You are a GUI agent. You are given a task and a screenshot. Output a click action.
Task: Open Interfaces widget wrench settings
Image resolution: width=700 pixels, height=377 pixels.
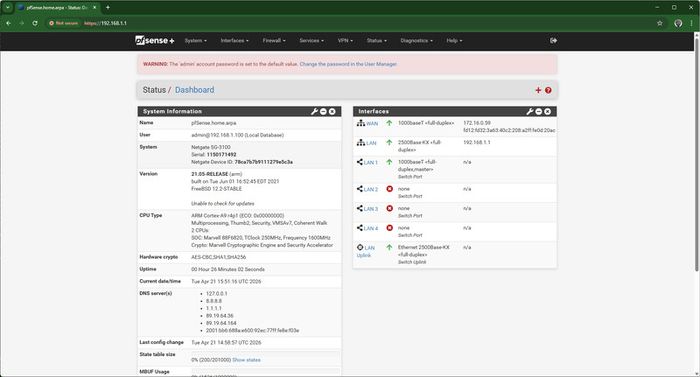coord(530,111)
